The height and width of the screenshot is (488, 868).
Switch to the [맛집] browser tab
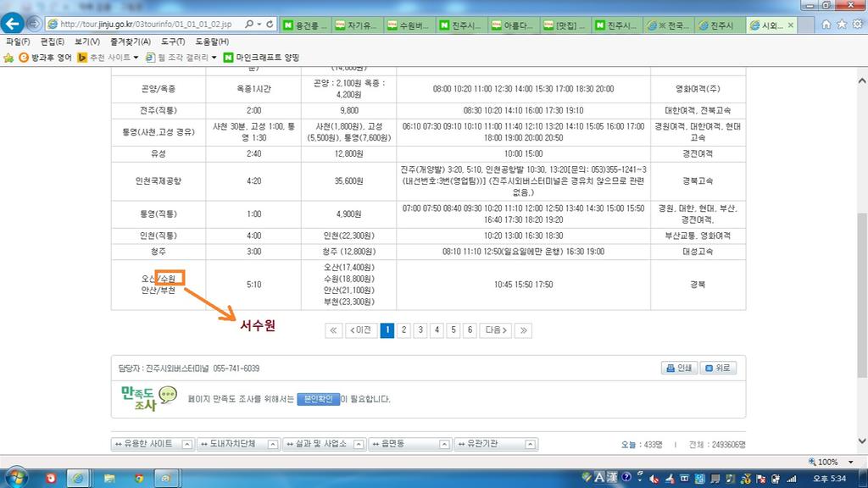565,25
